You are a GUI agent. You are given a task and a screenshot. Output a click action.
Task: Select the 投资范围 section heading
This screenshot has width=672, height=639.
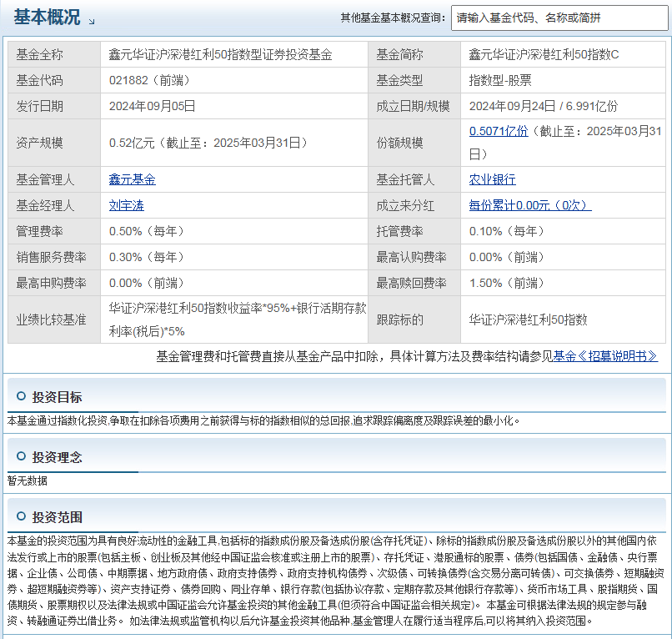[x=57, y=517]
